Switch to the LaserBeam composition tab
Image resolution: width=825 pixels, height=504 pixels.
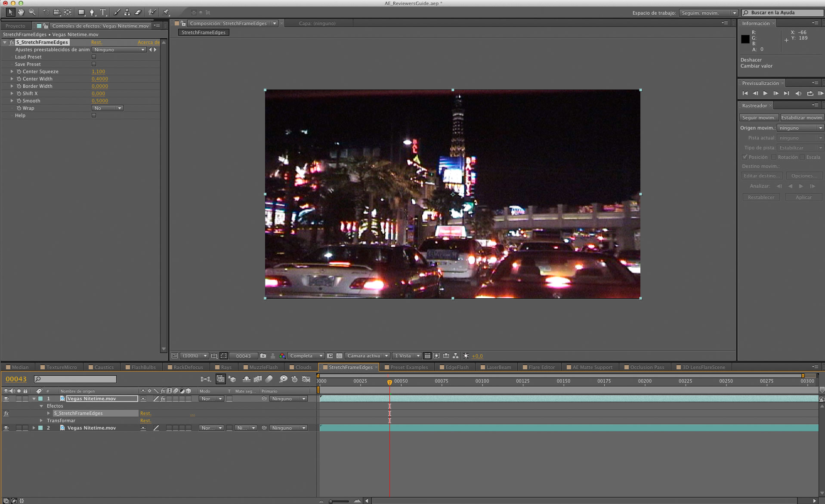click(x=498, y=367)
